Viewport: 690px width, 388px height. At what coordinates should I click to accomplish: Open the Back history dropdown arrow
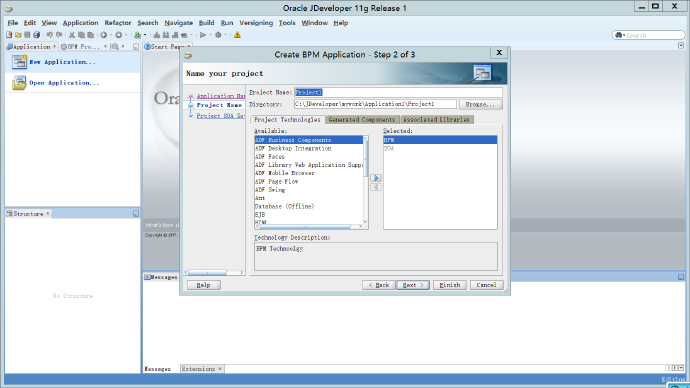pos(111,35)
